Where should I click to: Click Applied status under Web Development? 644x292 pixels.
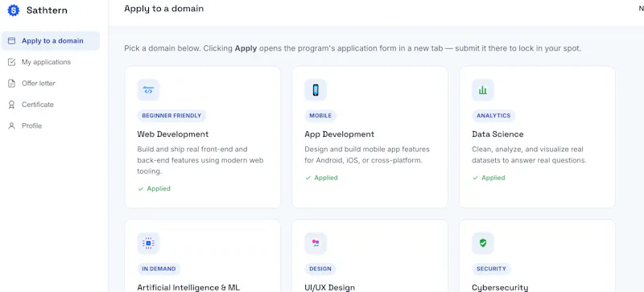coord(155,189)
